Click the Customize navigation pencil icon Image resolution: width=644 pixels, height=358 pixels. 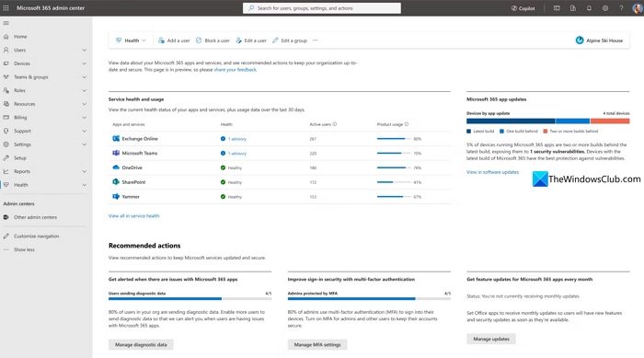[6, 237]
